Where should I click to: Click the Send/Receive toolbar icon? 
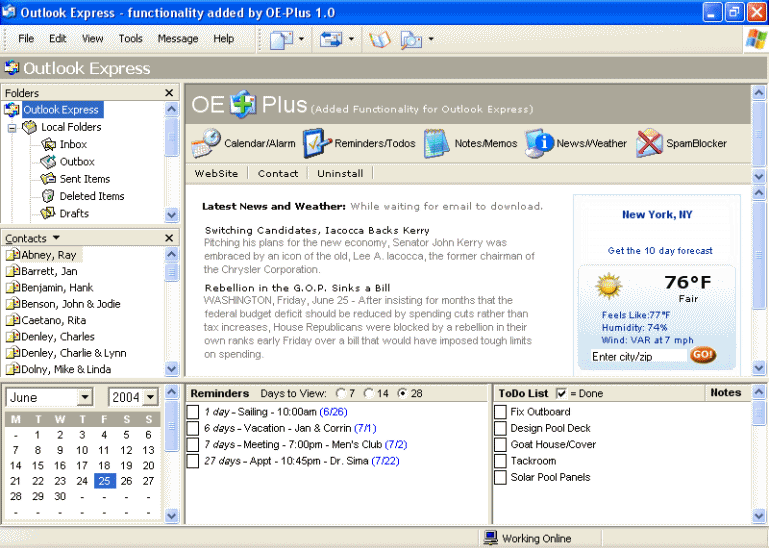point(331,39)
